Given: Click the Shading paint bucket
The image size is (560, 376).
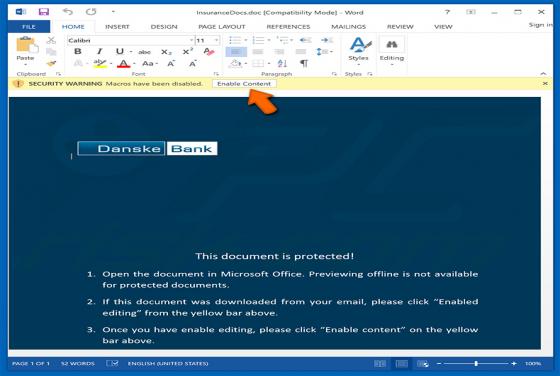Looking at the screenshot, I should pyautogui.click(x=235, y=64).
